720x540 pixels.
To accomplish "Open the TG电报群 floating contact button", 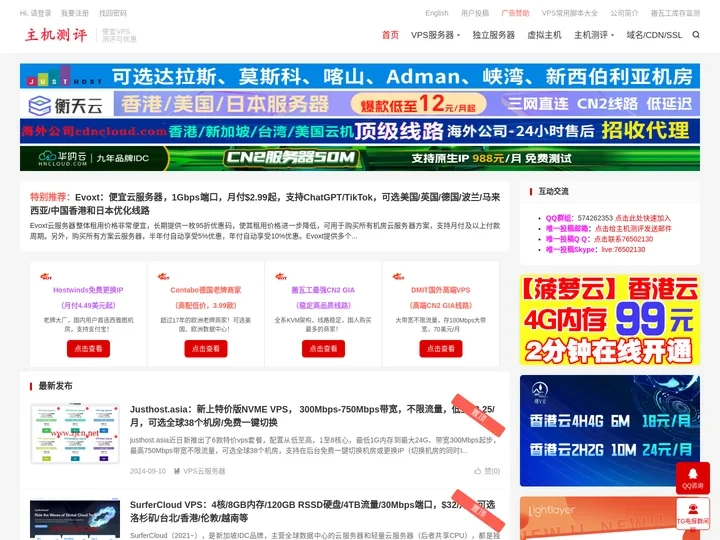I will point(692,513).
